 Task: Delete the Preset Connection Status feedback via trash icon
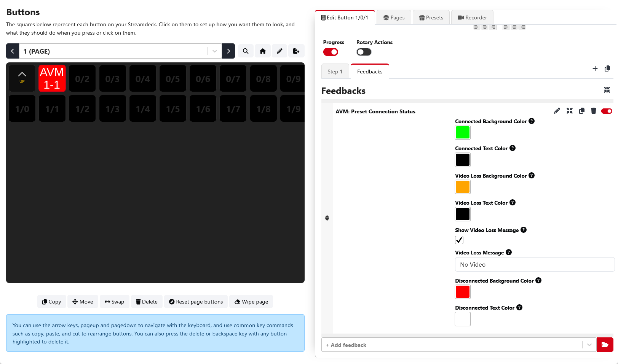pos(593,111)
